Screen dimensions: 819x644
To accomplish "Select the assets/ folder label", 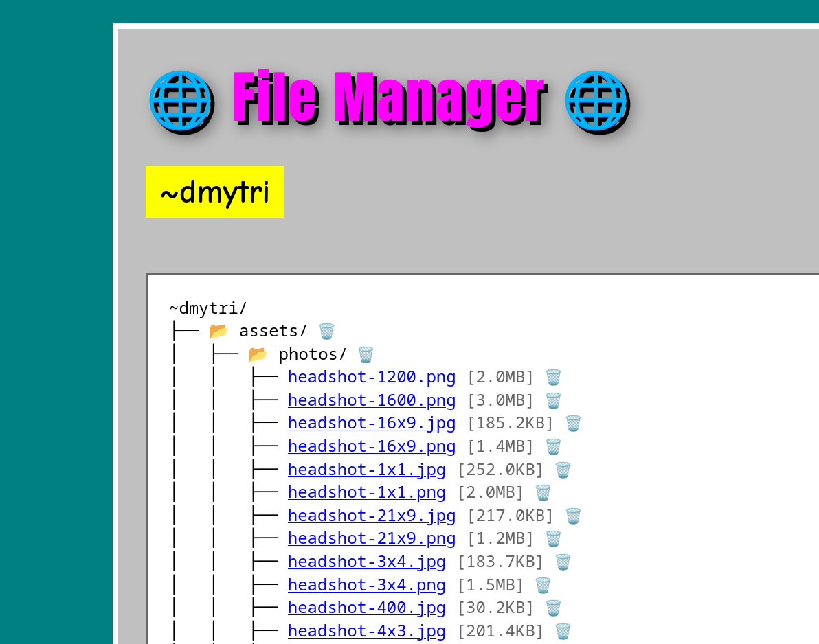I will click(273, 332).
